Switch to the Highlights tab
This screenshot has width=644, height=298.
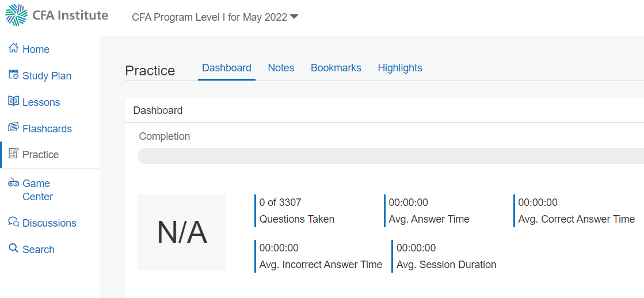coord(400,68)
